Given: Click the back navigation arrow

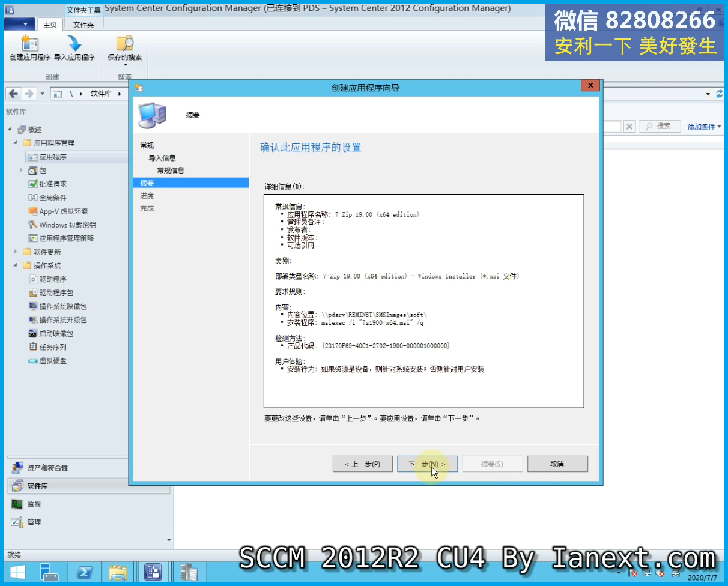Looking at the screenshot, I should tap(13, 94).
